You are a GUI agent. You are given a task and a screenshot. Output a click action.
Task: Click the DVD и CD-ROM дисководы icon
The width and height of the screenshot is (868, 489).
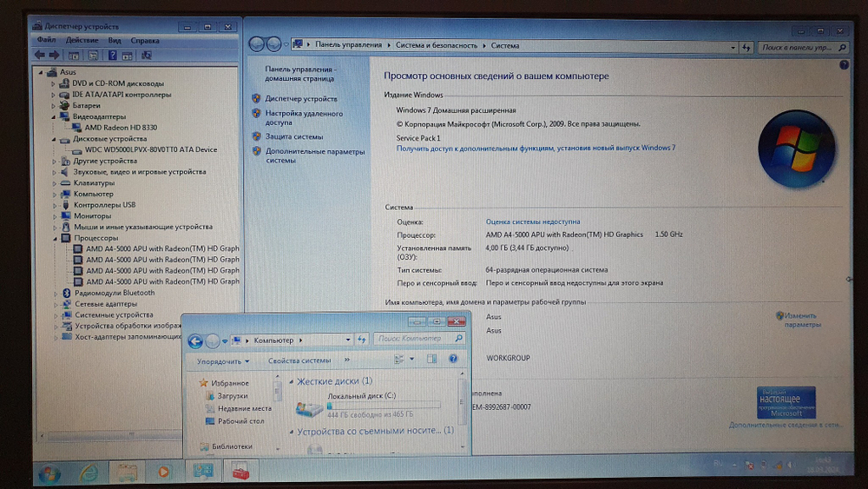pos(64,83)
